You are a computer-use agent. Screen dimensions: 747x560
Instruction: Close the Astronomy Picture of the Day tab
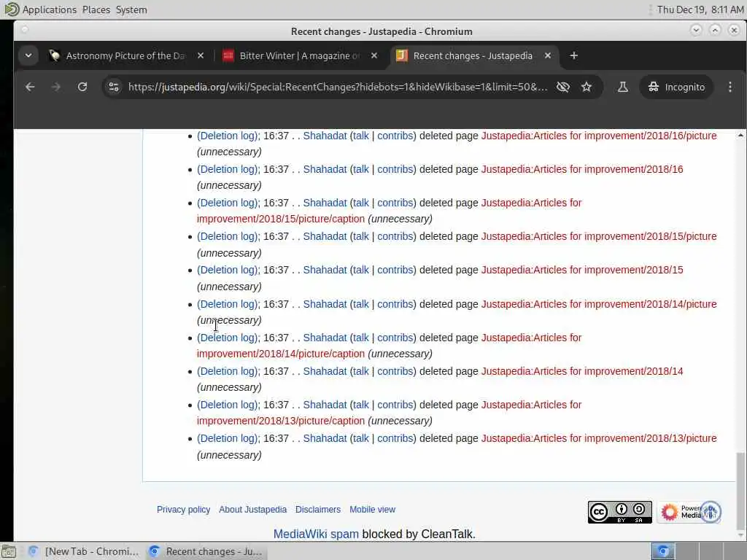coord(201,55)
